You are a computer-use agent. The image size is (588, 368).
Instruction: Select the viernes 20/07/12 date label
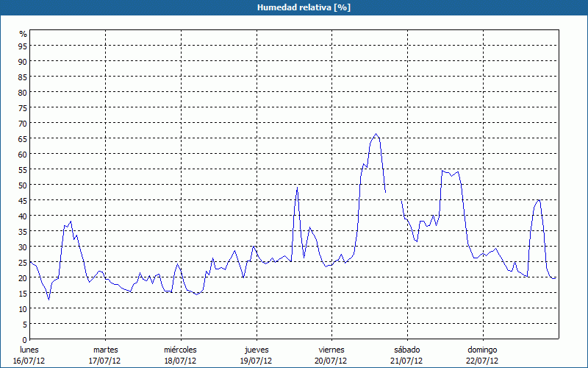coord(331,355)
